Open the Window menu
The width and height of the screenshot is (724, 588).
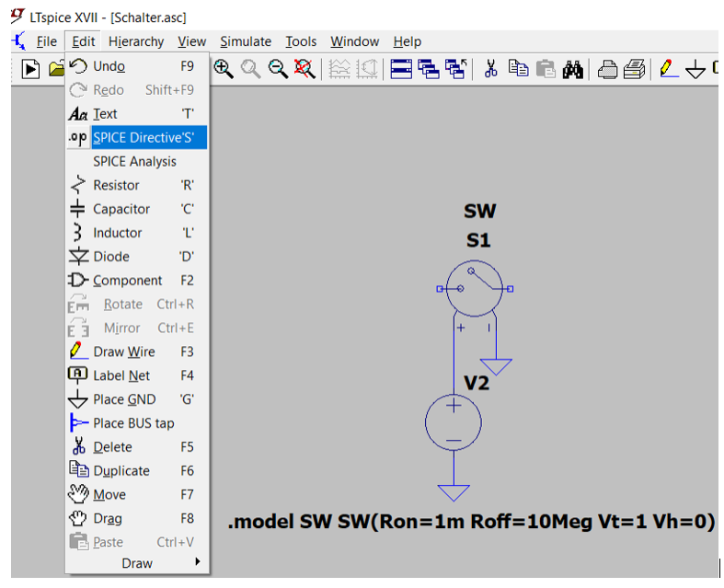[354, 41]
